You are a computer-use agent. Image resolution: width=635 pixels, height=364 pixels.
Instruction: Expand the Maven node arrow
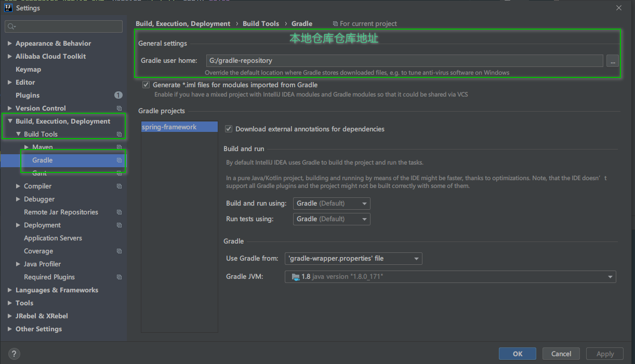point(27,147)
